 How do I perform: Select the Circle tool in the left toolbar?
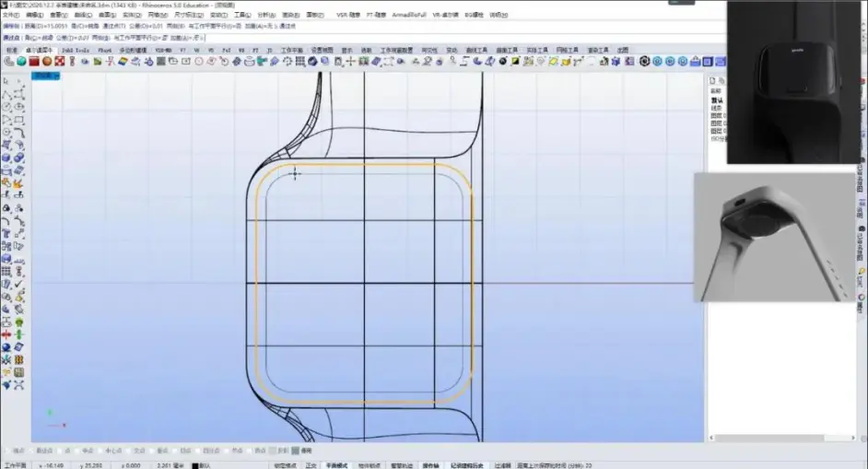click(x=6, y=107)
